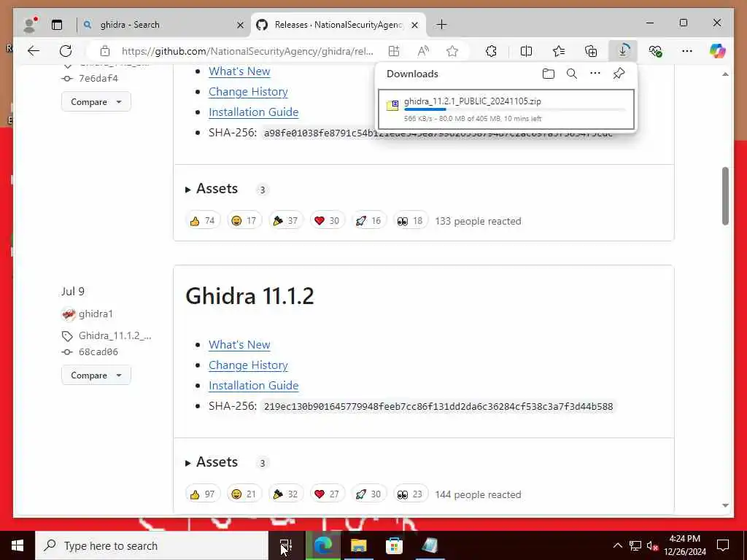Open Installation Guide link for Ghidra 11.1.2
The width and height of the screenshot is (747, 560).
(253, 386)
